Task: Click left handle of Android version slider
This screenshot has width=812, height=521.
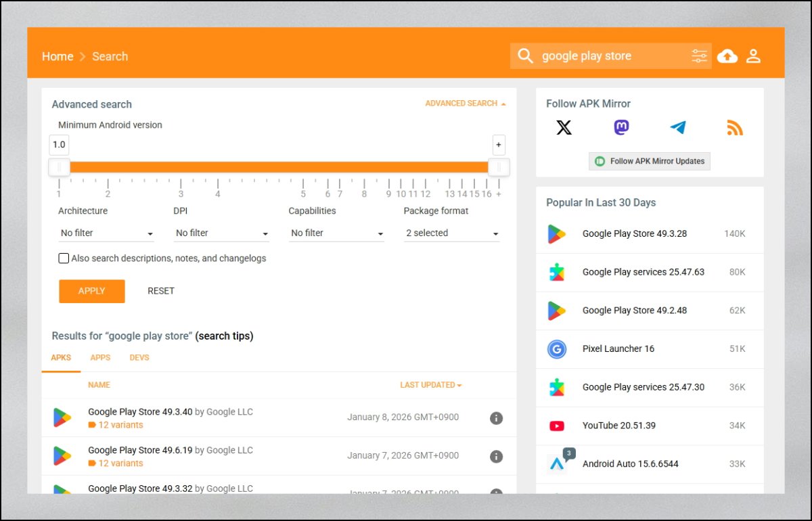Action: pyautogui.click(x=59, y=167)
